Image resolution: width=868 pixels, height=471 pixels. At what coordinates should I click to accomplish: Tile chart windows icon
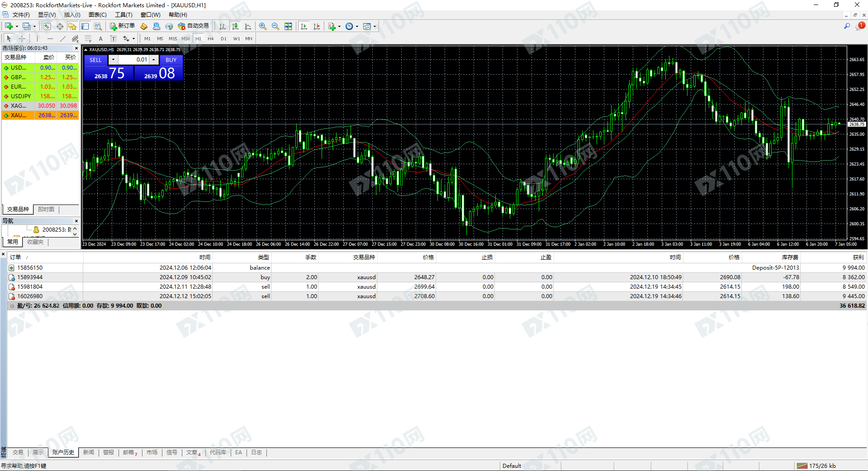(x=288, y=26)
